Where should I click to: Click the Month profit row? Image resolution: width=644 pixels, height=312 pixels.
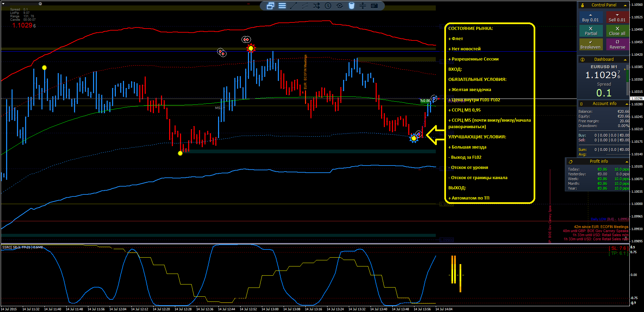pos(598,184)
